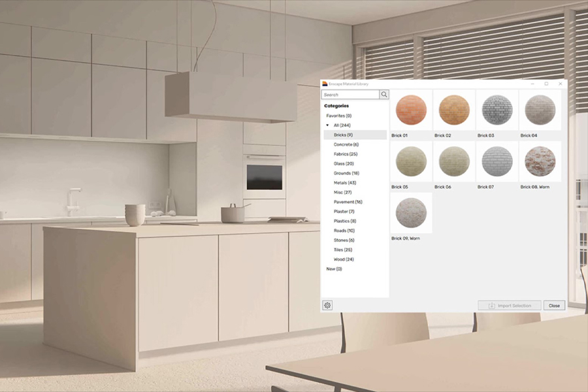Choose the Brick 03 gray material

[497, 110]
